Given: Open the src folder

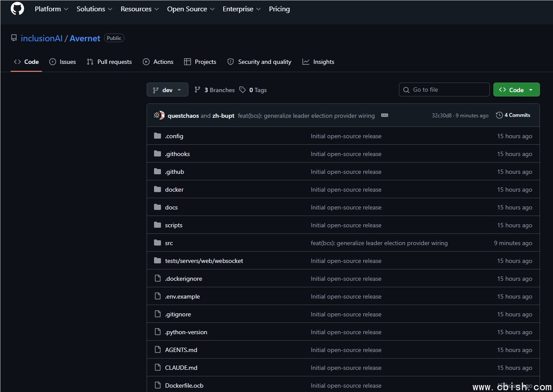Looking at the screenshot, I should [x=169, y=243].
